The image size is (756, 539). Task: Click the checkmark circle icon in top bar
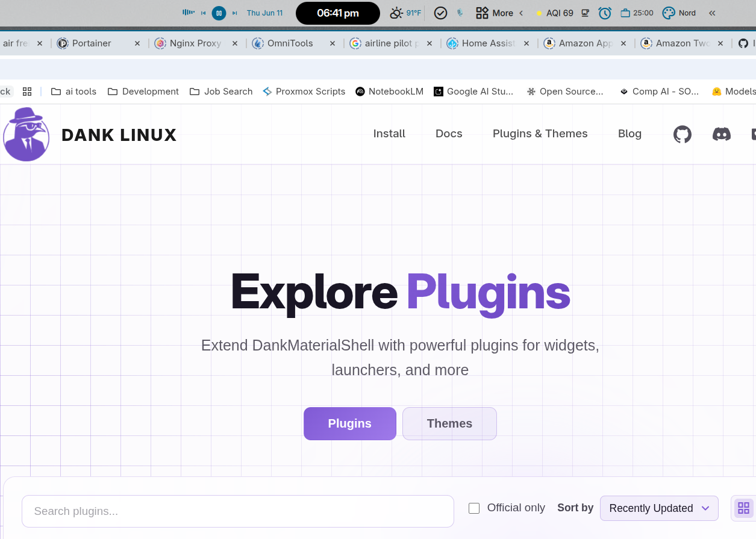click(440, 13)
